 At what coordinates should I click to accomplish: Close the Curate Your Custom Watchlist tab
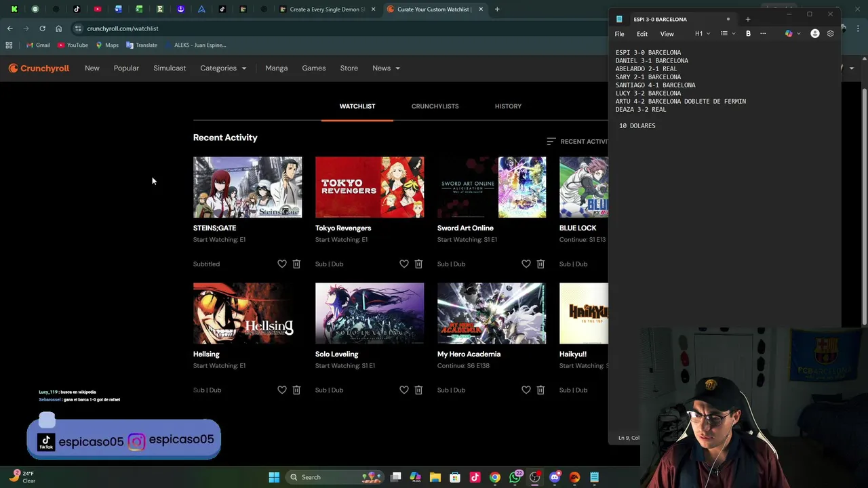(x=481, y=9)
